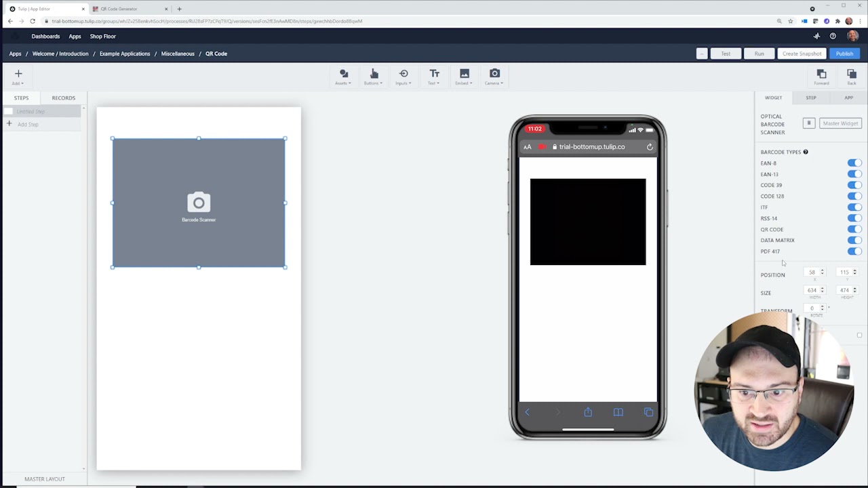Open the RECORDS panel tab
This screenshot has height=488, width=868.
click(x=64, y=98)
